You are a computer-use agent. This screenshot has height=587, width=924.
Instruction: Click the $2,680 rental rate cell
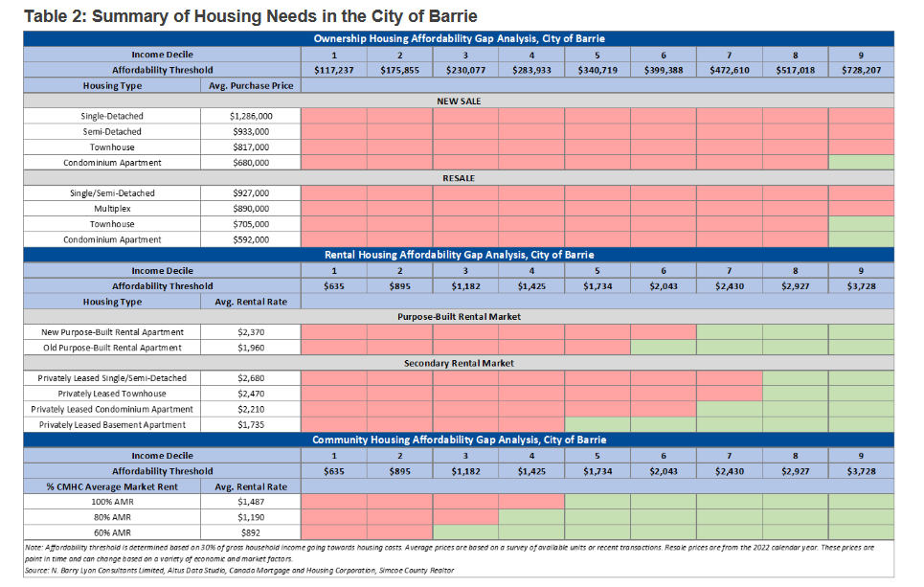pyautogui.click(x=252, y=378)
